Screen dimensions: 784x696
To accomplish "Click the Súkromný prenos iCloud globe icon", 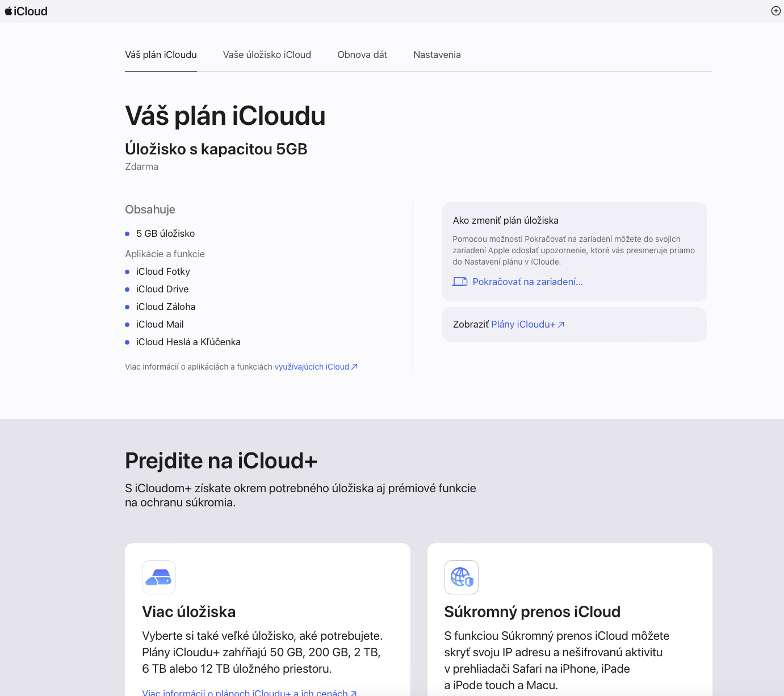I will [462, 577].
